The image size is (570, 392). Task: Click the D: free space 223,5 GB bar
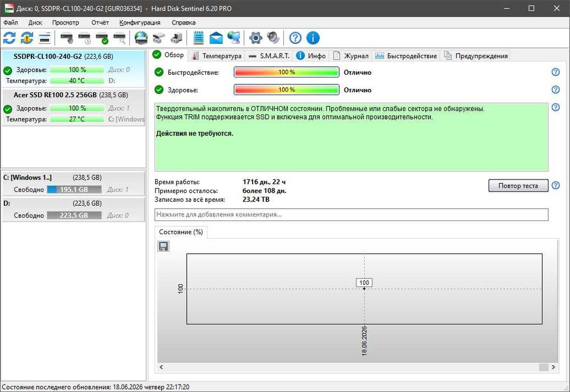pyautogui.click(x=74, y=215)
